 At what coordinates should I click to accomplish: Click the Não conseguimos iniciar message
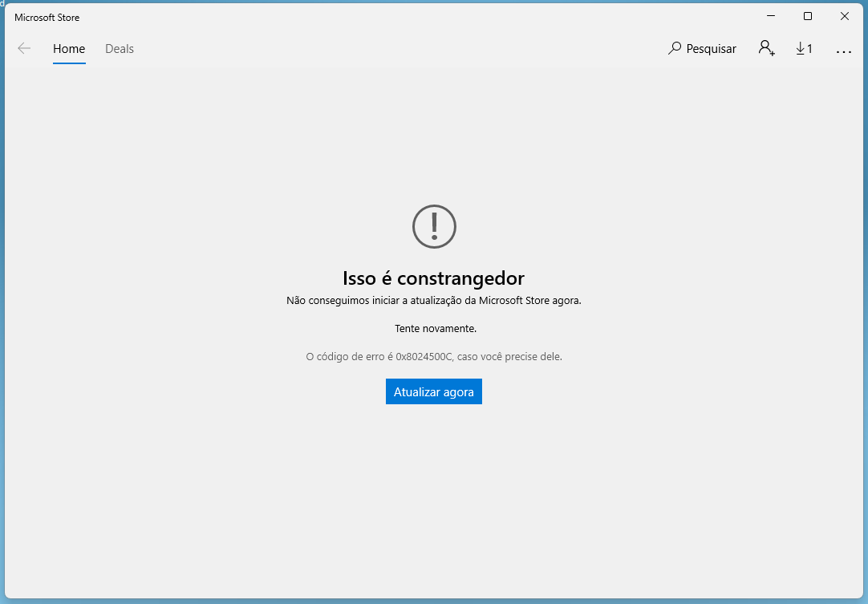pyautogui.click(x=434, y=301)
